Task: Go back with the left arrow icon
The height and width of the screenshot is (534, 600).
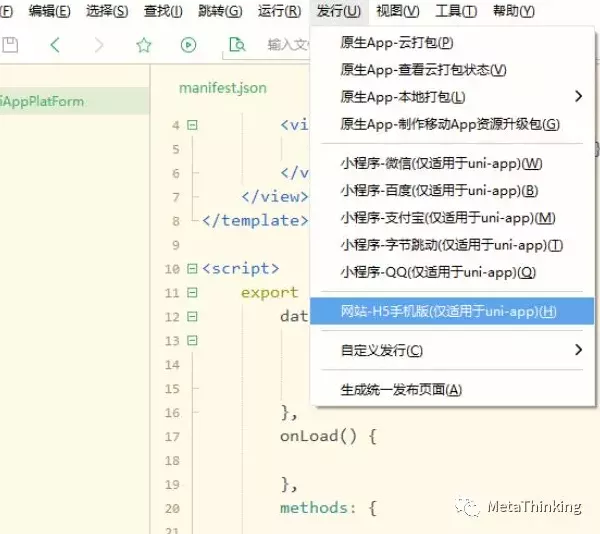Action: 55,45
